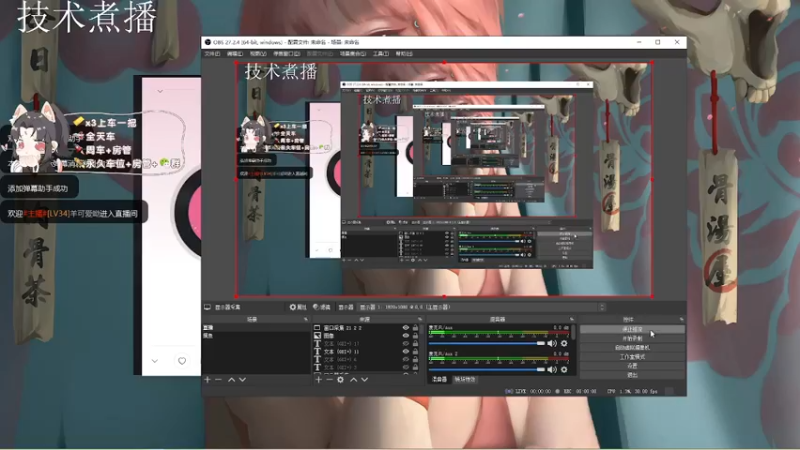Open the 编辑(E) menu
This screenshot has height=450, width=800.
click(235, 54)
